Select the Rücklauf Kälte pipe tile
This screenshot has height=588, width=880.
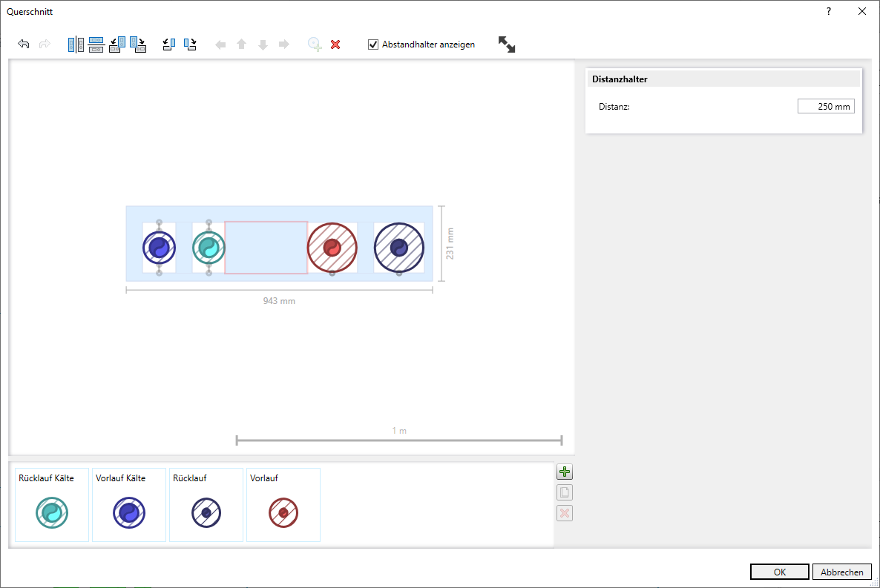(52, 504)
